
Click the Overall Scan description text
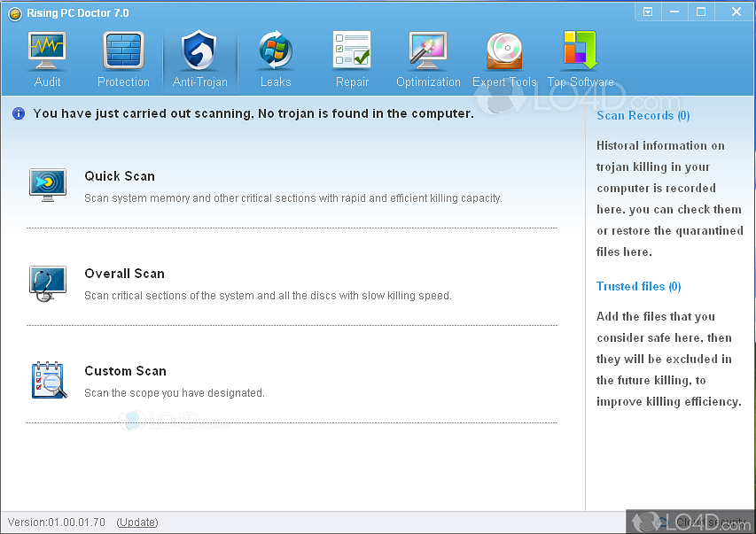268,296
